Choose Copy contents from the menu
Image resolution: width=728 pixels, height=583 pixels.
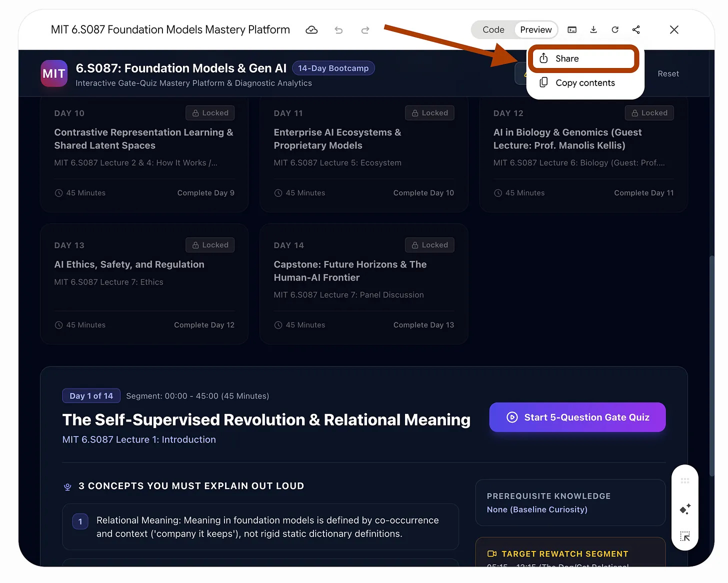(584, 83)
